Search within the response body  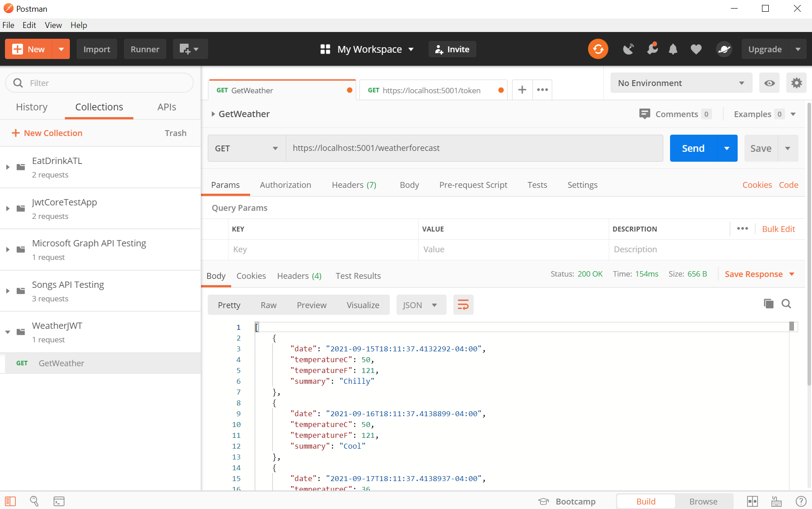tap(786, 304)
